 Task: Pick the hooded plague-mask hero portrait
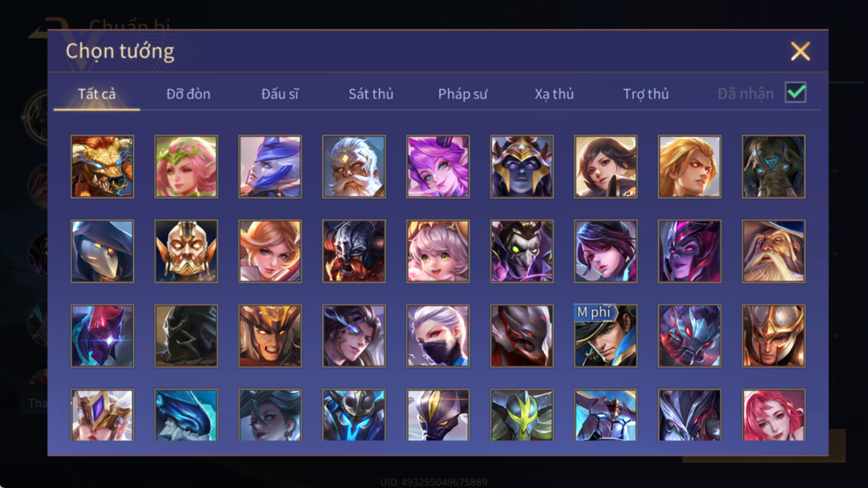(102, 251)
